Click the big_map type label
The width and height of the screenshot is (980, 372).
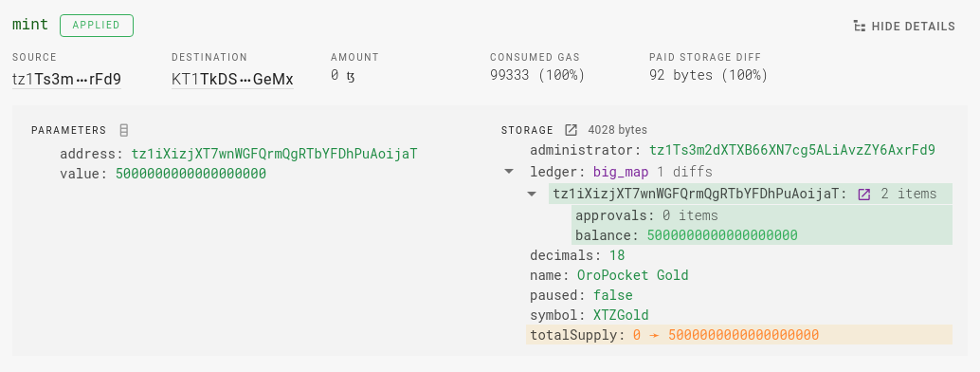[621, 172]
